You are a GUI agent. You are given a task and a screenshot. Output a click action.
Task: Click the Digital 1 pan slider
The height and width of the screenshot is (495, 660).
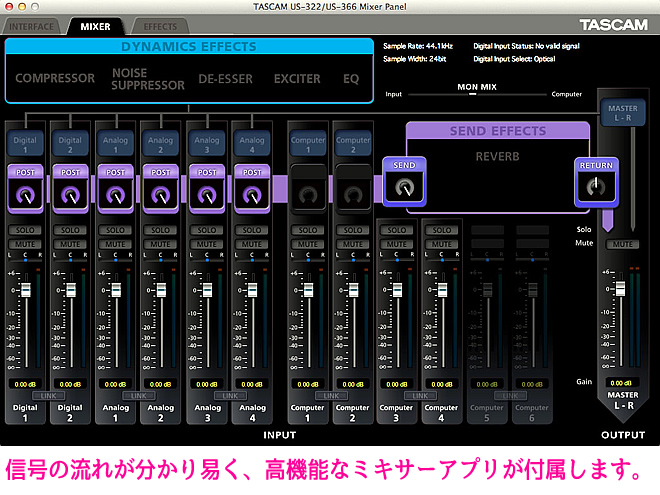point(25,260)
